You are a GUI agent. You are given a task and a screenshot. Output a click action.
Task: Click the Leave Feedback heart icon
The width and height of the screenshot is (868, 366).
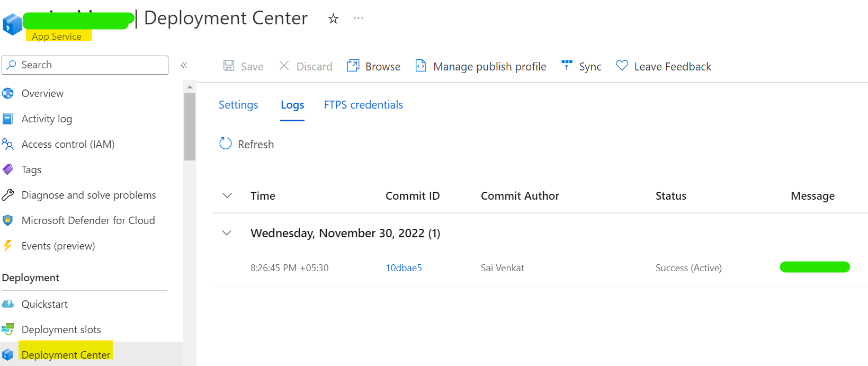(x=622, y=66)
